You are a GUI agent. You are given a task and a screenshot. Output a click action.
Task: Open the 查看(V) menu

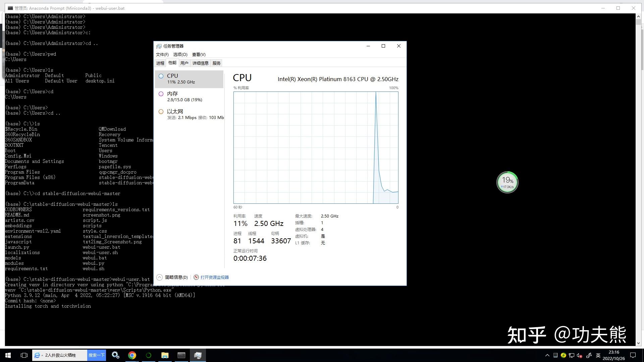coord(199,55)
